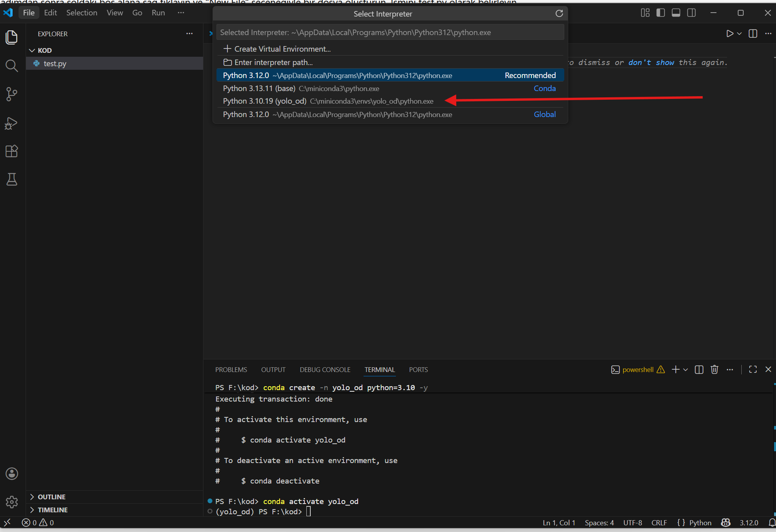
Task: Switch to the DEBUG CONSOLE tab
Action: click(325, 370)
